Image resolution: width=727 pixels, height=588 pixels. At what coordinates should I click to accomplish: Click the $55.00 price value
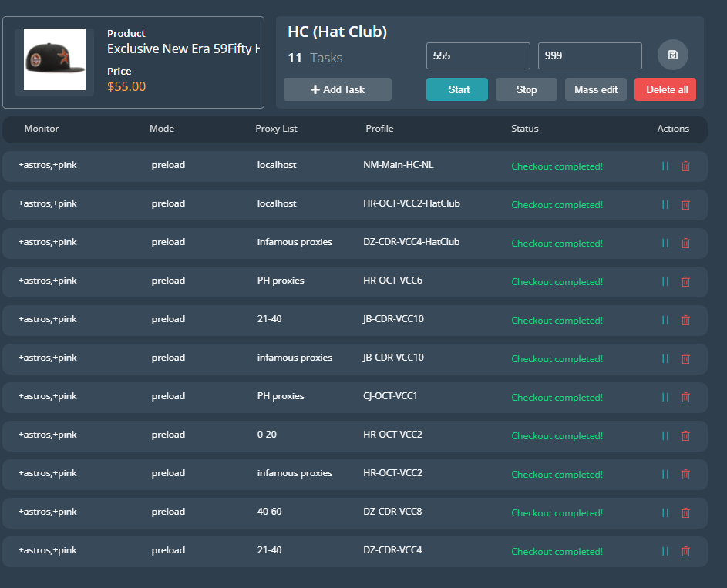[x=126, y=86]
